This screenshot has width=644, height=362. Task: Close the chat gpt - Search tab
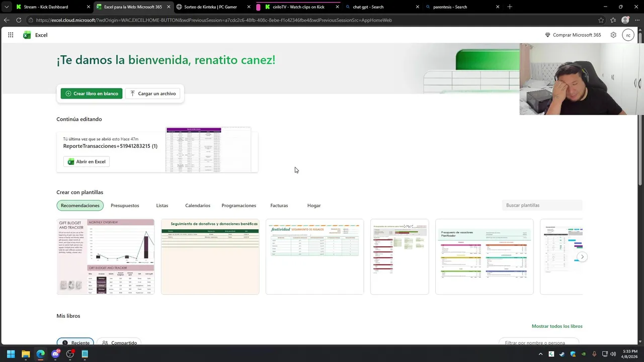click(x=417, y=7)
